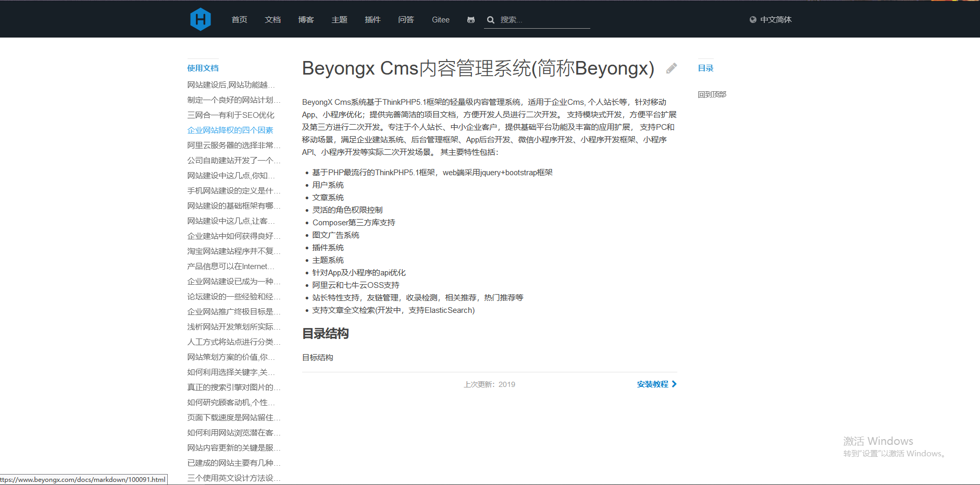Open sidebar article 手机网站建设的定义是什…
Image resolution: width=980 pixels, height=485 pixels.
pyautogui.click(x=234, y=190)
